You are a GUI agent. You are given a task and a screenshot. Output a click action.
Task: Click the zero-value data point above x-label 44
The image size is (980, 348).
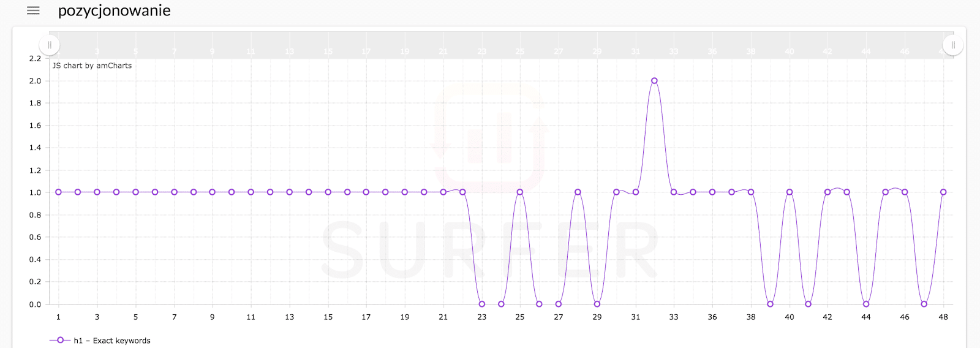[x=866, y=304]
